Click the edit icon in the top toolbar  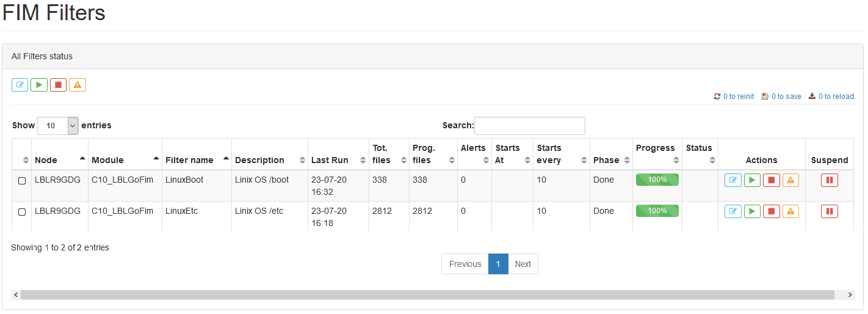coord(20,85)
